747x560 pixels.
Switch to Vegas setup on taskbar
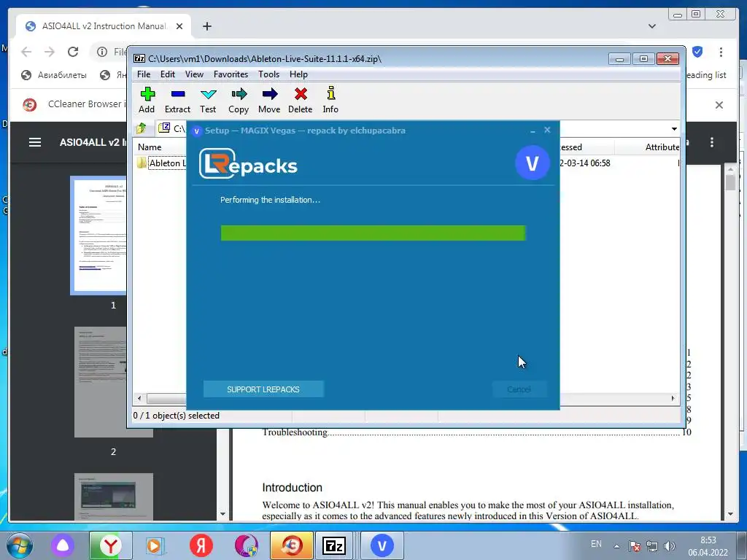(382, 545)
